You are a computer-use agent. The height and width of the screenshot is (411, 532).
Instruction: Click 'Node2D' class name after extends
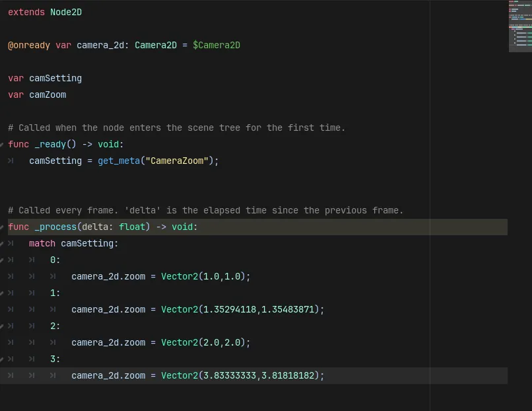pyautogui.click(x=66, y=13)
